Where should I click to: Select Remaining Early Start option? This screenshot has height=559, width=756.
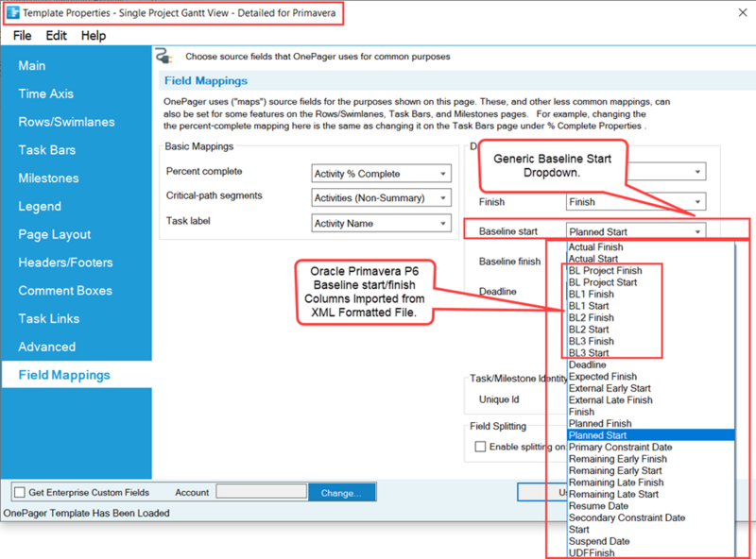[x=651, y=470]
